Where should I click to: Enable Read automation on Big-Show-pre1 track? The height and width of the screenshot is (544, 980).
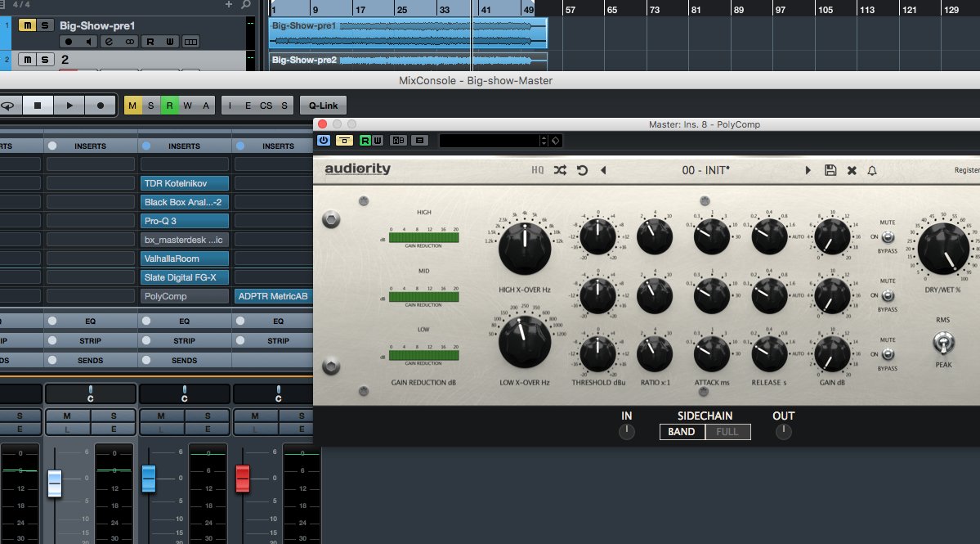(150, 42)
